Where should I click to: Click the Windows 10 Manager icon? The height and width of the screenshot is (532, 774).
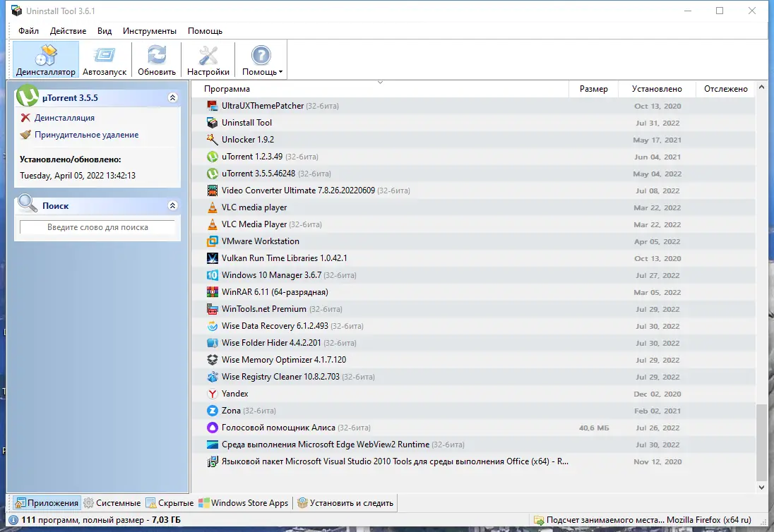point(213,275)
